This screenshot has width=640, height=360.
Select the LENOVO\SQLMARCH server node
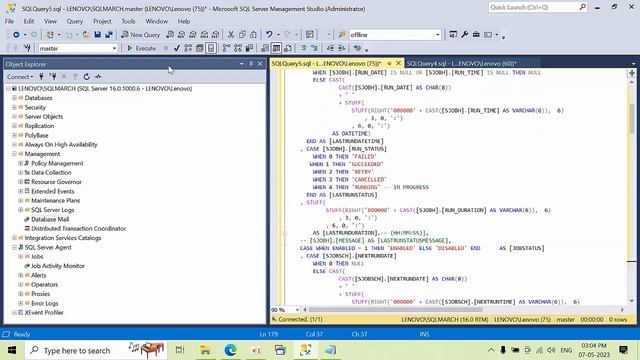(105, 89)
